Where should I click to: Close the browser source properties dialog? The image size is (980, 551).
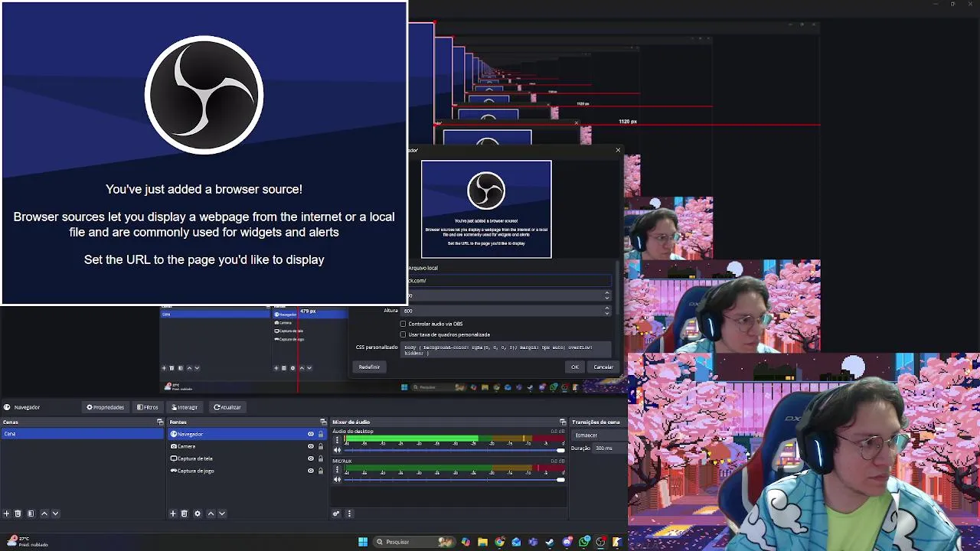pos(618,150)
